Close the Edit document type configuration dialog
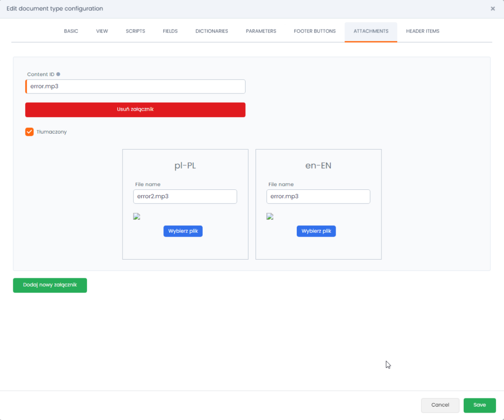504x420 pixels. point(493,9)
